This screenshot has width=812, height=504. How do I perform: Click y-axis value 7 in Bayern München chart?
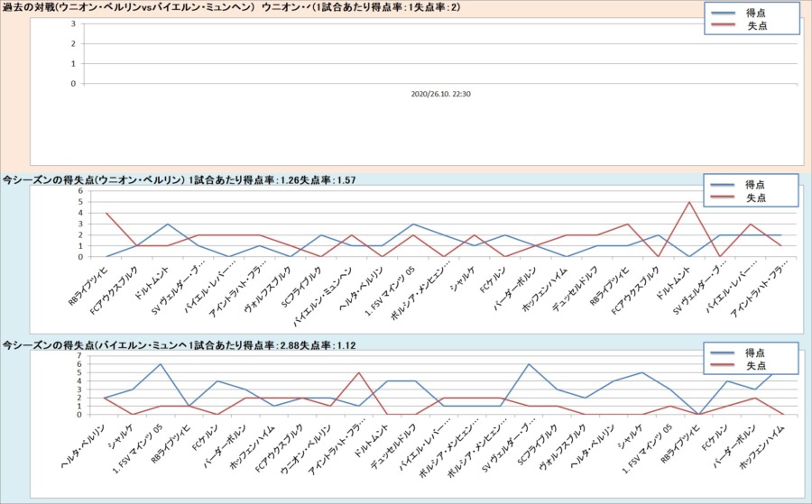point(79,355)
